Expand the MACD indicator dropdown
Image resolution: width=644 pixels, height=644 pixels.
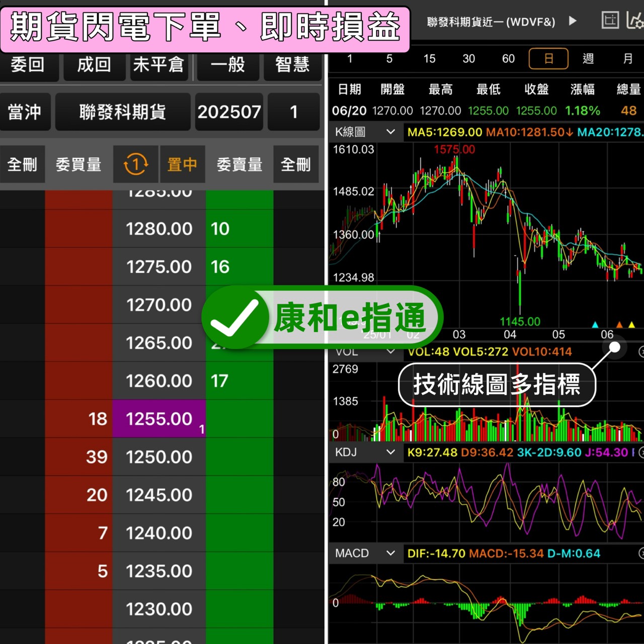tap(365, 553)
